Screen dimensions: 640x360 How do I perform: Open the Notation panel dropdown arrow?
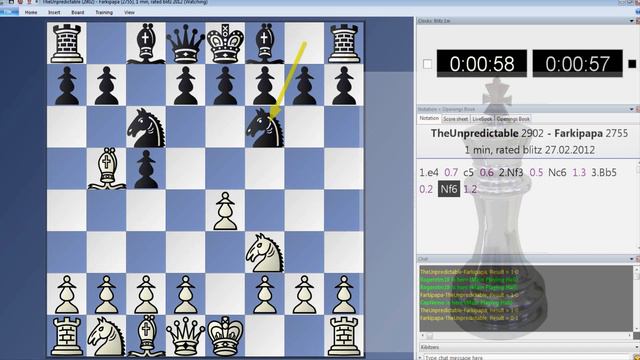coord(631,109)
